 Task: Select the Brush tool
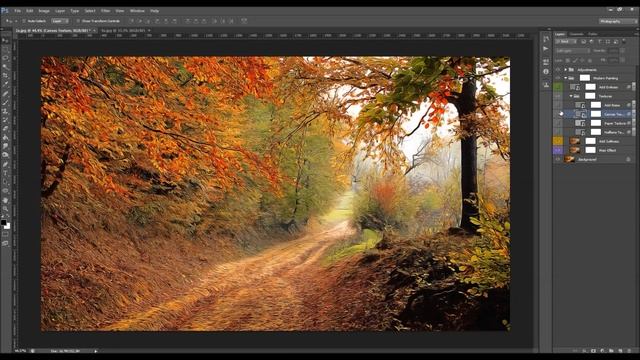pos(5,102)
